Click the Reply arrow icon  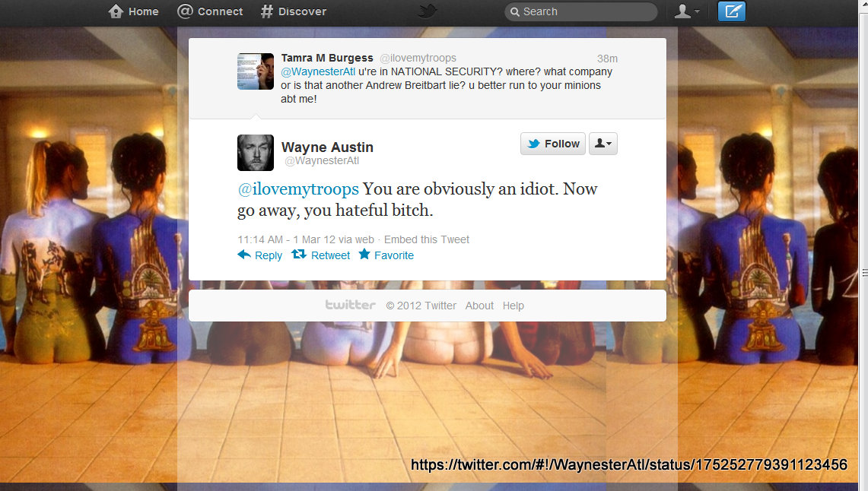point(244,255)
